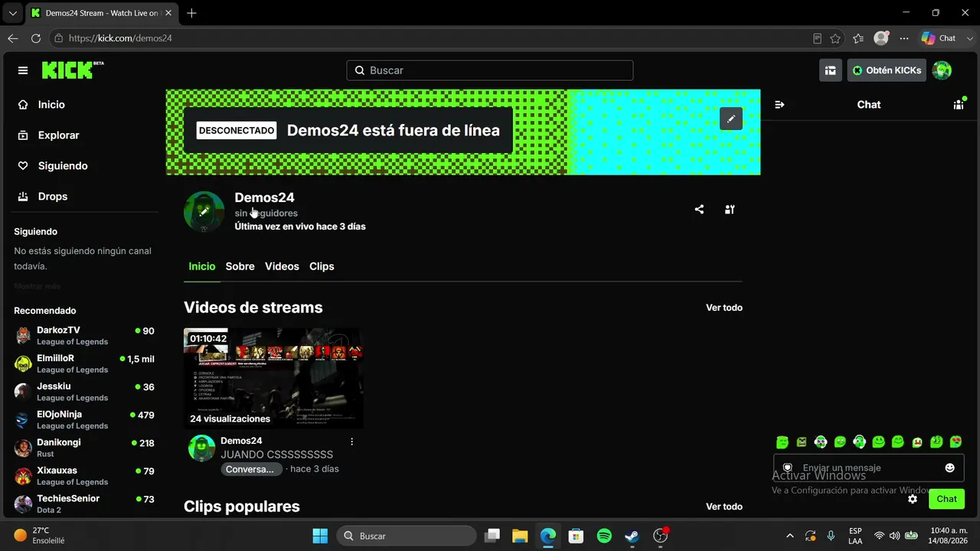Click the Obtén KICKs button
Viewport: 980px width, 551px height.
tap(887, 70)
